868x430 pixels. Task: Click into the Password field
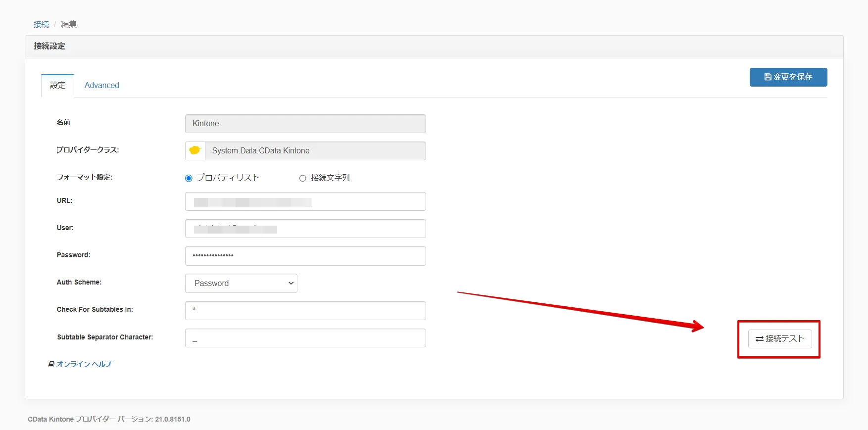(305, 256)
